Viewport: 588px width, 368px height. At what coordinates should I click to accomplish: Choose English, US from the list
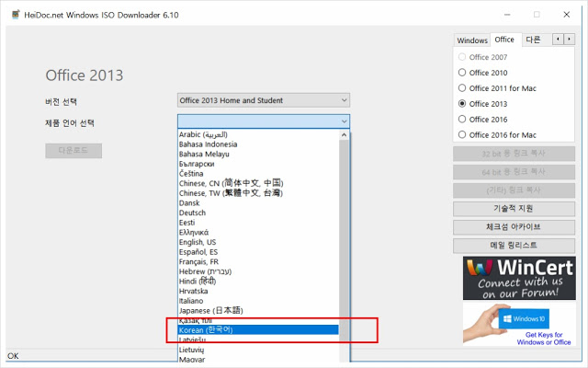click(x=258, y=242)
